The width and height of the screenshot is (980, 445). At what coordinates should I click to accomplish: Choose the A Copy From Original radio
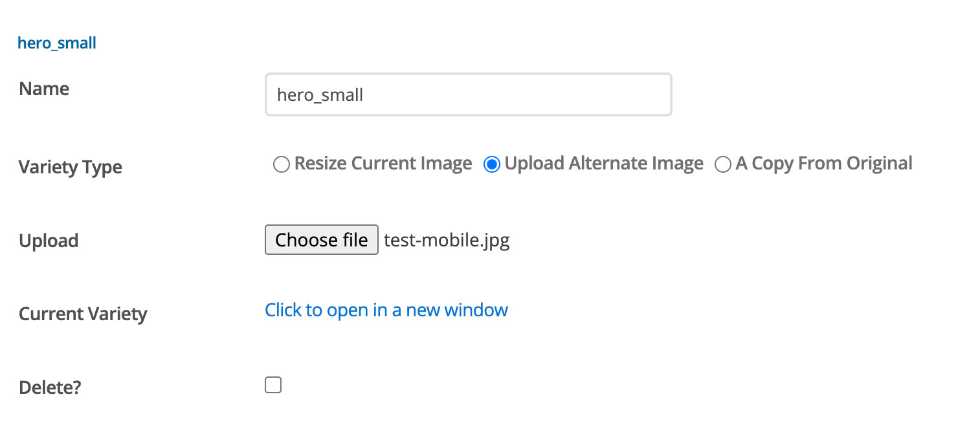coord(722,165)
